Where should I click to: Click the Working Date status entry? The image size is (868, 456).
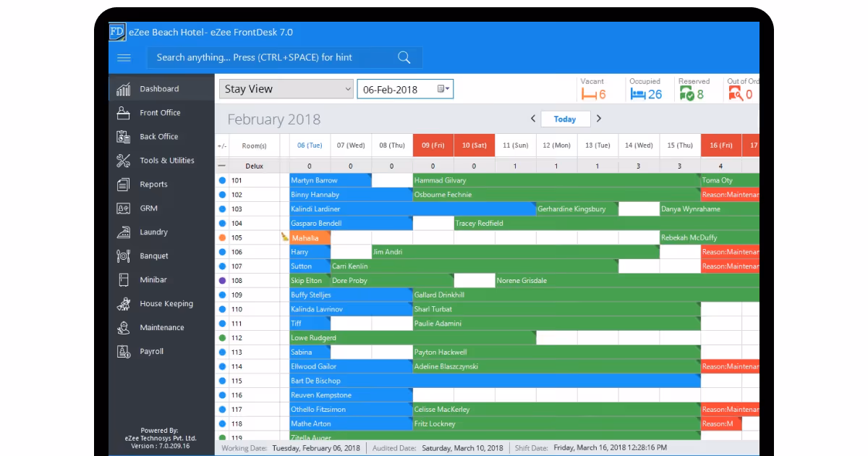pyautogui.click(x=290, y=448)
